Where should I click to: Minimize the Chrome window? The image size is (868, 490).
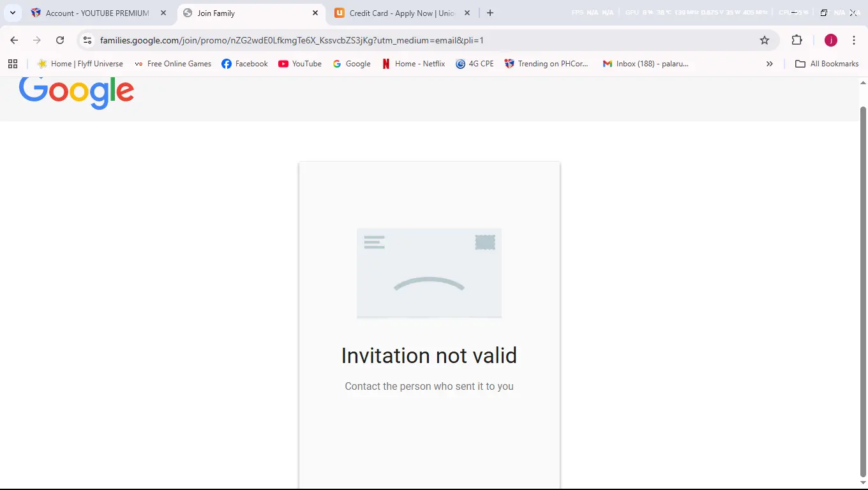coord(795,13)
